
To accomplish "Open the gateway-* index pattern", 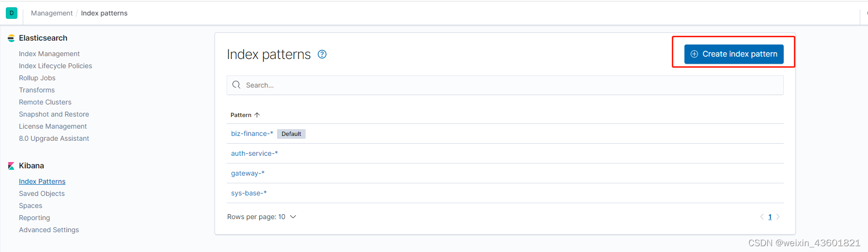I will [x=248, y=173].
